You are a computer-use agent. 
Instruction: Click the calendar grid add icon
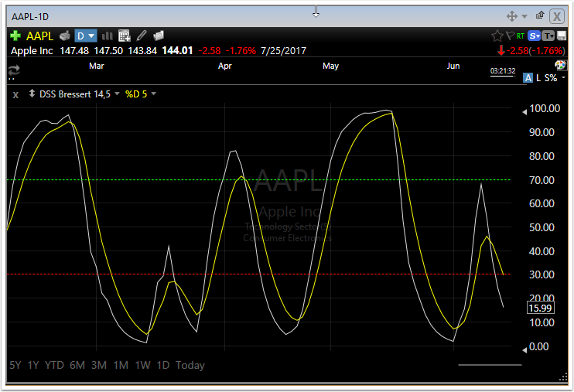125,36
